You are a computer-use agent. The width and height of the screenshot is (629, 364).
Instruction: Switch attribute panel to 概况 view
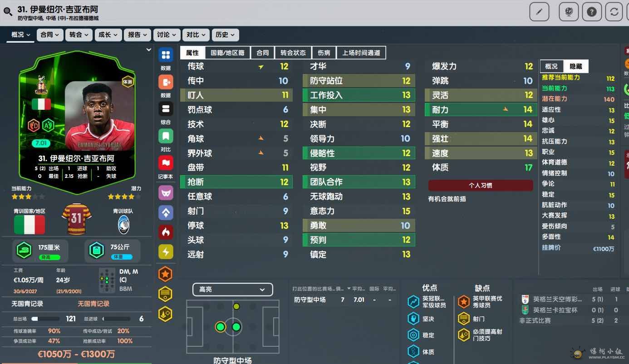click(551, 66)
